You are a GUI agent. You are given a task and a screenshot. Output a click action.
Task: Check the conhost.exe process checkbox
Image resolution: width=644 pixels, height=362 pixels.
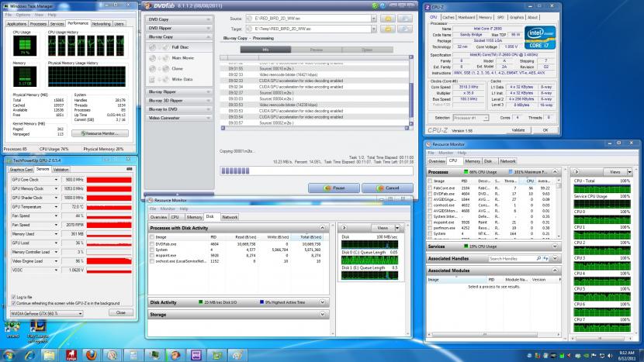click(x=430, y=205)
